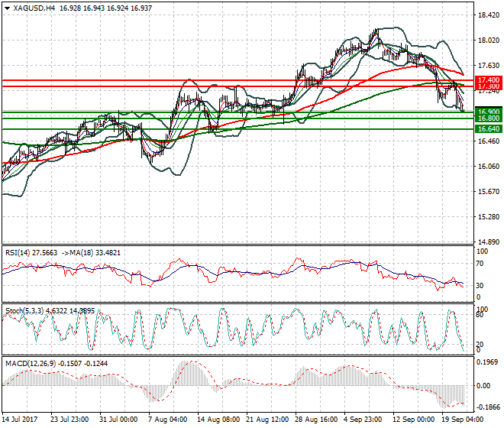Select the RSI scale value 70
Screen dimensions: 504x428
480,264
